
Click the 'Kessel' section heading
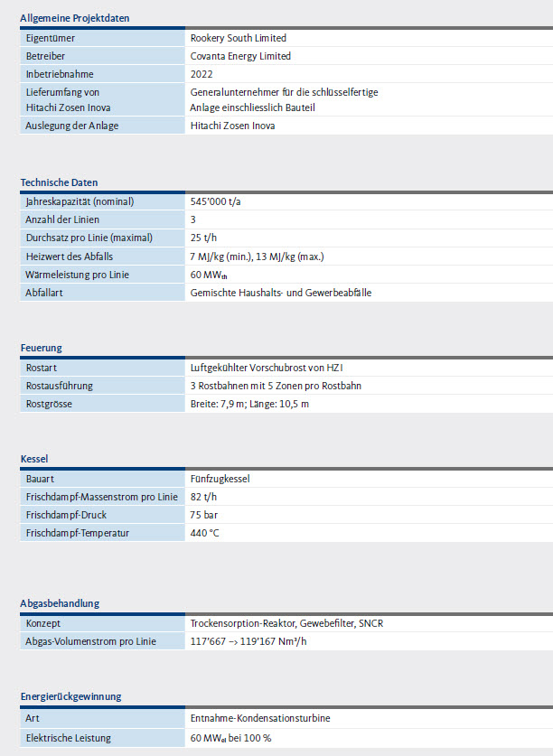pos(34,459)
